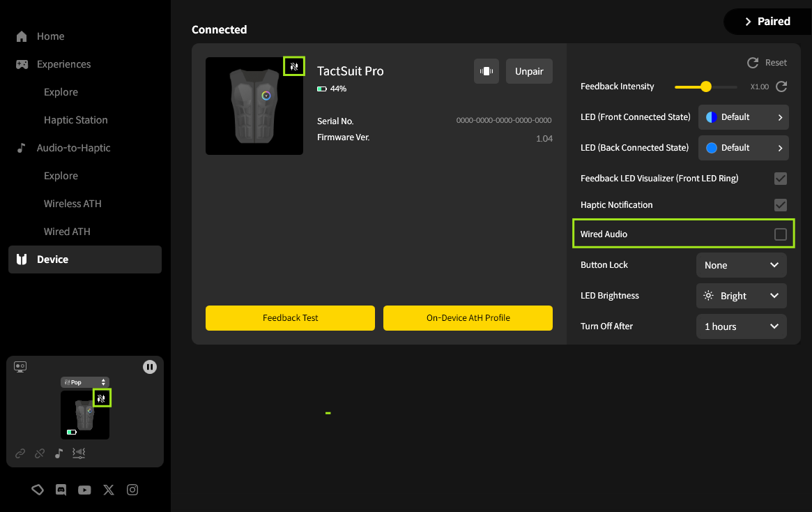The image size is (812, 512).
Task: Open LED Front Connected State color selector
Action: click(743, 118)
